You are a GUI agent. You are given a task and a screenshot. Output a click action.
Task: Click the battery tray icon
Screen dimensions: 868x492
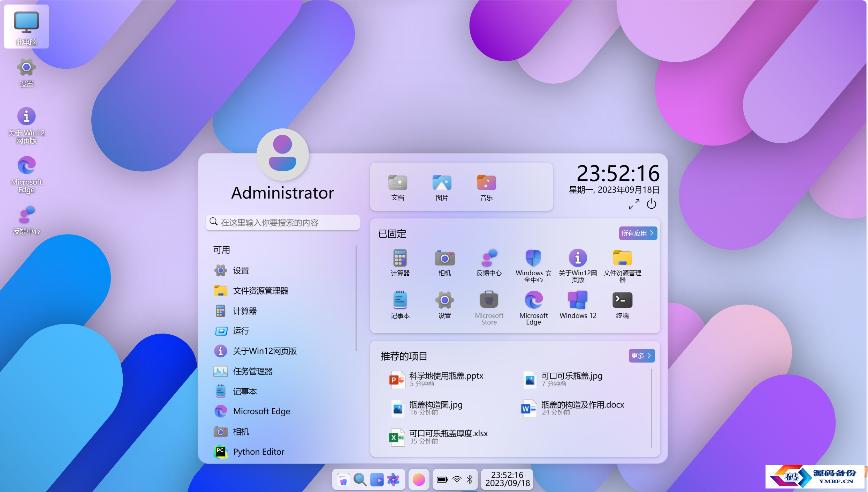442,480
